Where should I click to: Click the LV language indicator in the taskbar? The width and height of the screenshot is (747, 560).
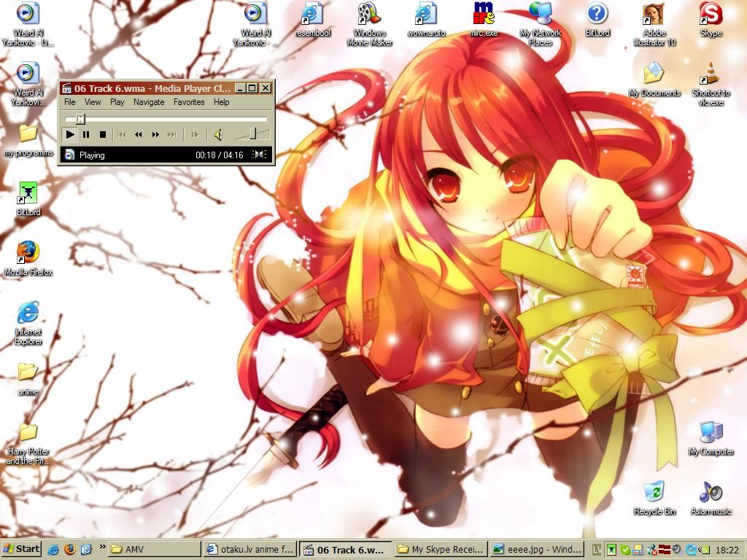597,550
